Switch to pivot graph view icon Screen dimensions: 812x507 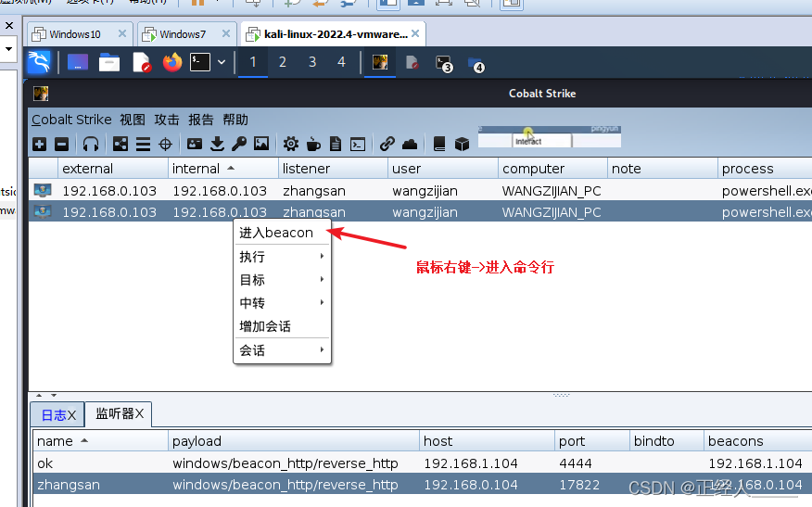tap(121, 144)
